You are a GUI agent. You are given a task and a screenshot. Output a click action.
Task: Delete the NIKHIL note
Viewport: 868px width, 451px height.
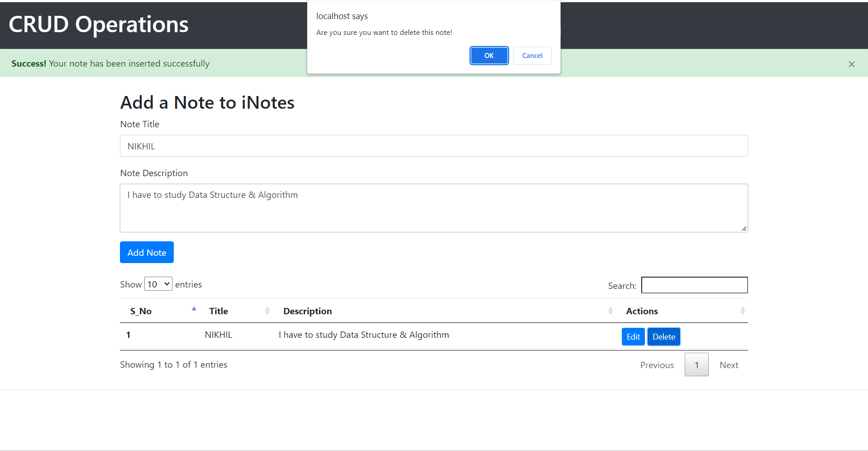click(664, 337)
